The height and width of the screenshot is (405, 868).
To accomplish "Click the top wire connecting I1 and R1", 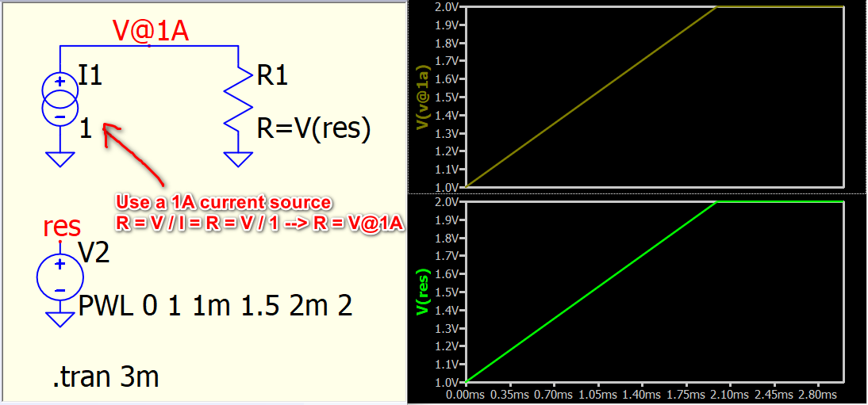I will coord(149,46).
